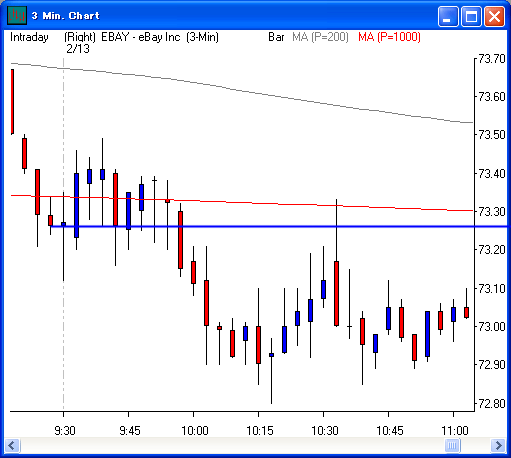Click the red MA (P=1000) legend label
Viewport: 511px width, 458px height.
point(389,37)
